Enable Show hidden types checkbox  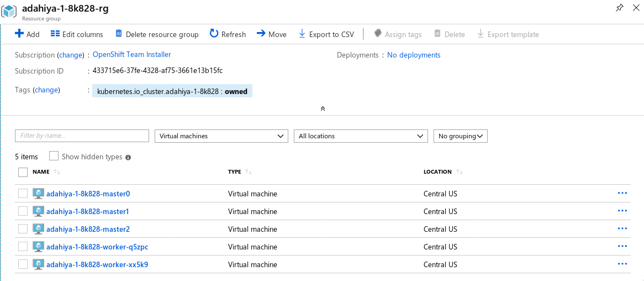(54, 157)
